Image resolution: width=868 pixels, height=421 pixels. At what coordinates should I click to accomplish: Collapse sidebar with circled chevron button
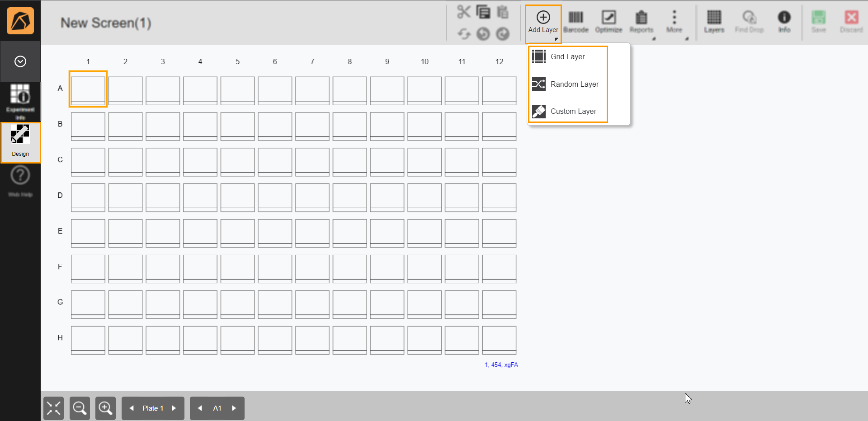(x=20, y=61)
